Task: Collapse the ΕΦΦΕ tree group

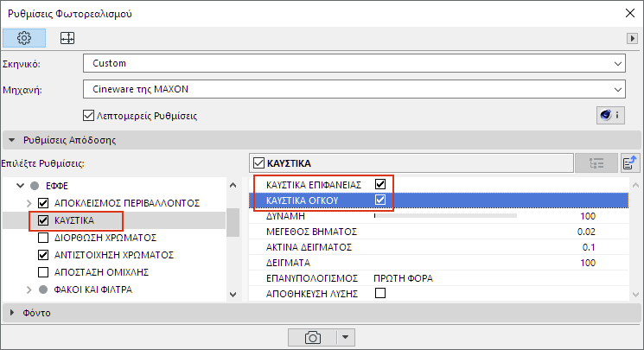Action: click(17, 187)
